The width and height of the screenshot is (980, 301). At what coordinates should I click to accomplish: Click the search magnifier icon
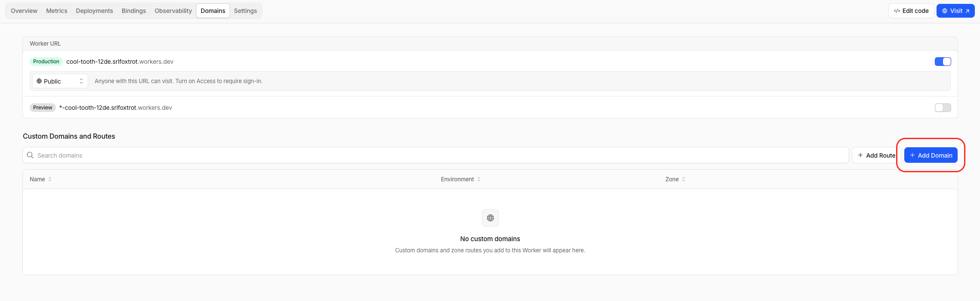click(30, 155)
